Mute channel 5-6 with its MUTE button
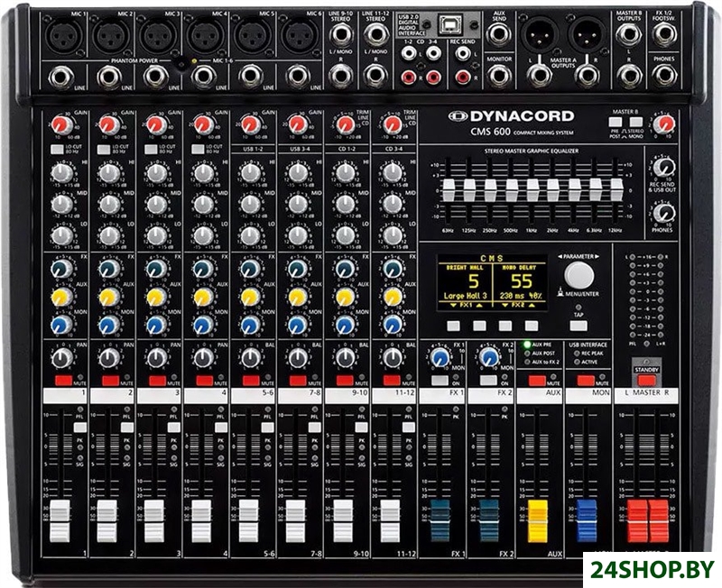This screenshot has height=588, width=722. [251, 381]
